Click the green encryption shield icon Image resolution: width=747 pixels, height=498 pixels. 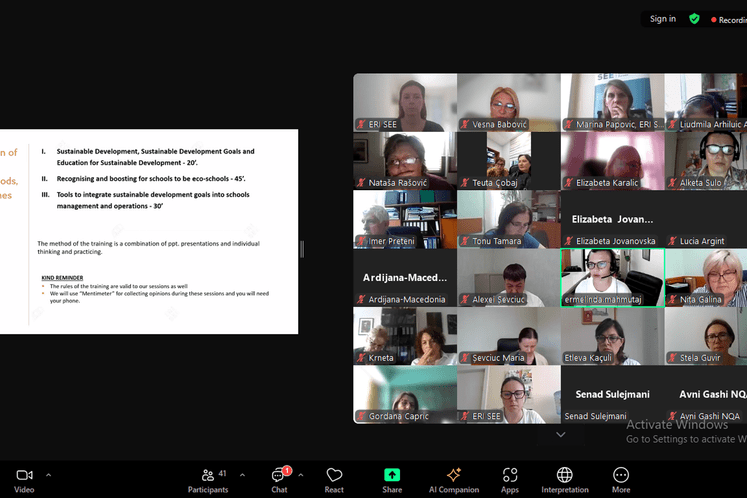click(694, 19)
